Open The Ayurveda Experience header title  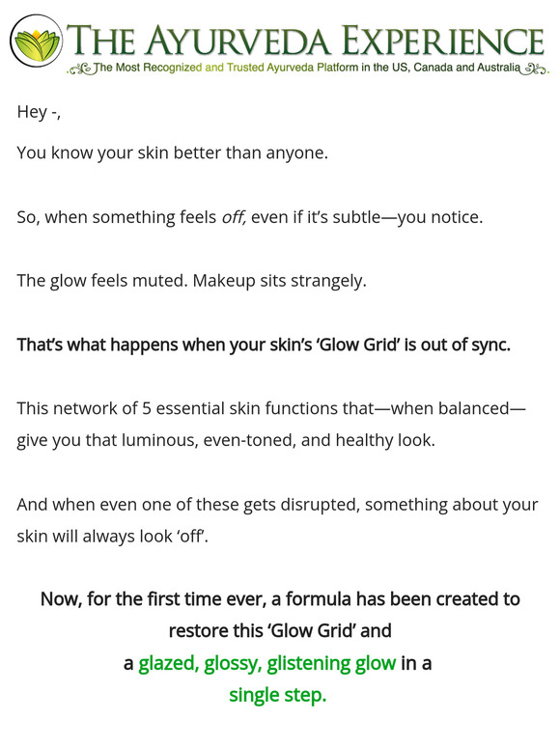coord(306,40)
